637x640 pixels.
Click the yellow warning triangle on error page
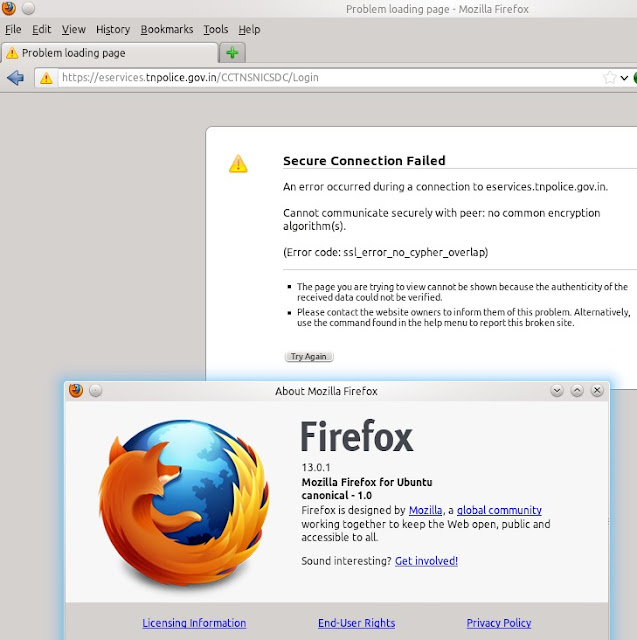[x=238, y=164]
